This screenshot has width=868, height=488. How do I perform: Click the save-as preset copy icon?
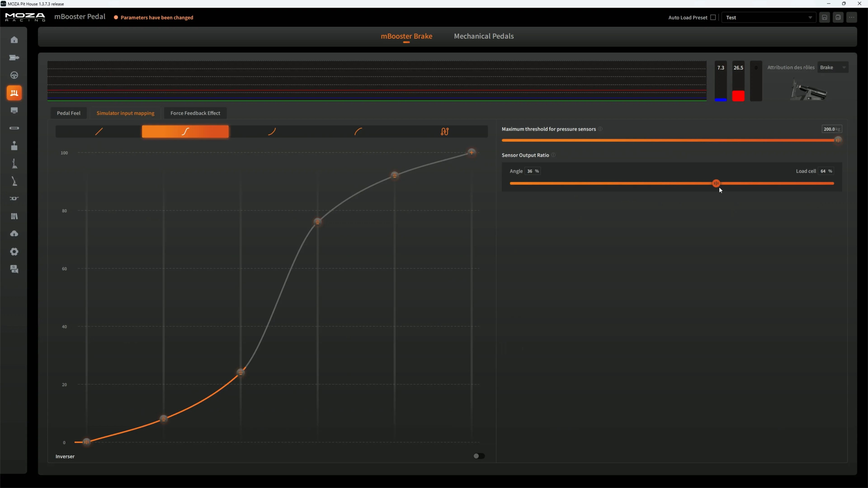838,18
